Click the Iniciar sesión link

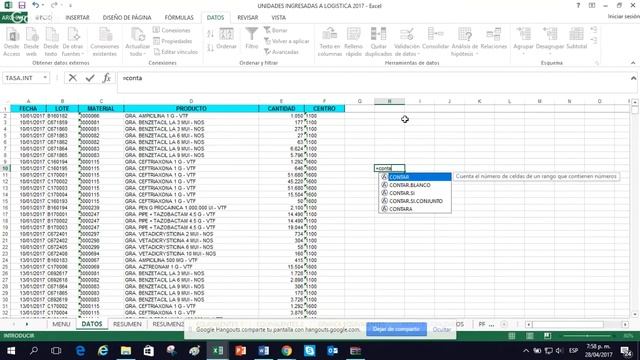pyautogui.click(x=623, y=16)
